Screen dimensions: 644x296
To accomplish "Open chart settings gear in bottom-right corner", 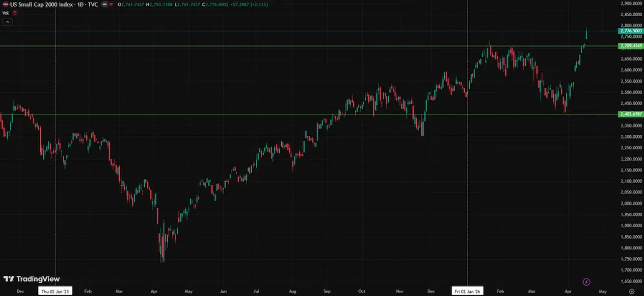I will (631, 291).
